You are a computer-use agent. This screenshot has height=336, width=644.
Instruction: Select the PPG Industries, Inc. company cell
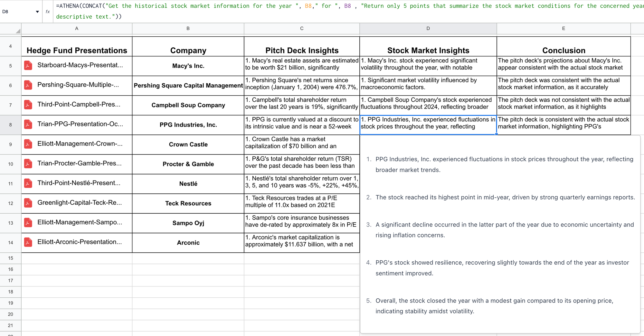click(x=188, y=125)
